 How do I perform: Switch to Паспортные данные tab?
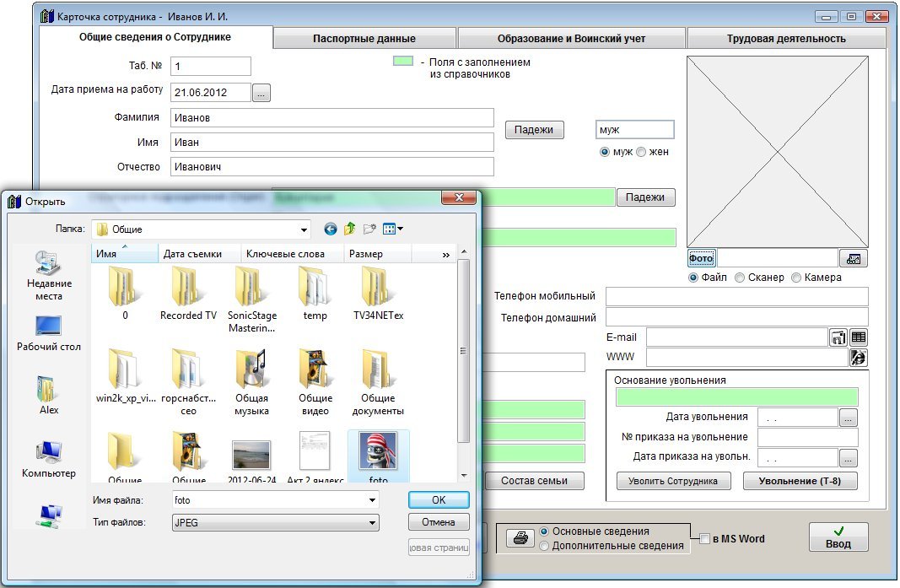coord(364,38)
